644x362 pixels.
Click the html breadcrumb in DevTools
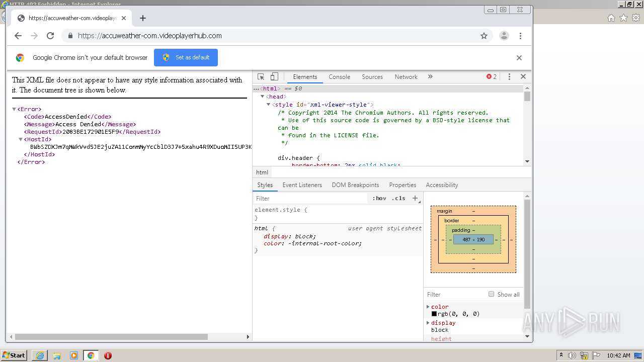pyautogui.click(x=262, y=172)
